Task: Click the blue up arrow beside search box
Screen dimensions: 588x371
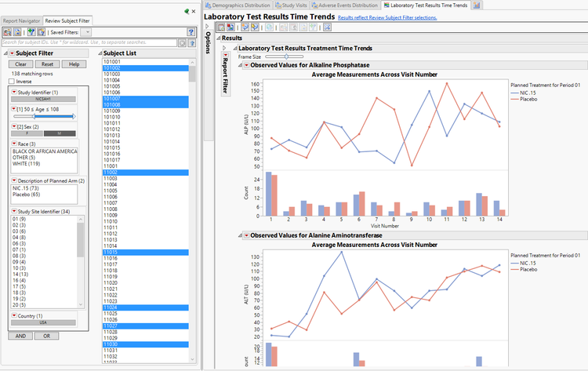Action: click(x=192, y=43)
